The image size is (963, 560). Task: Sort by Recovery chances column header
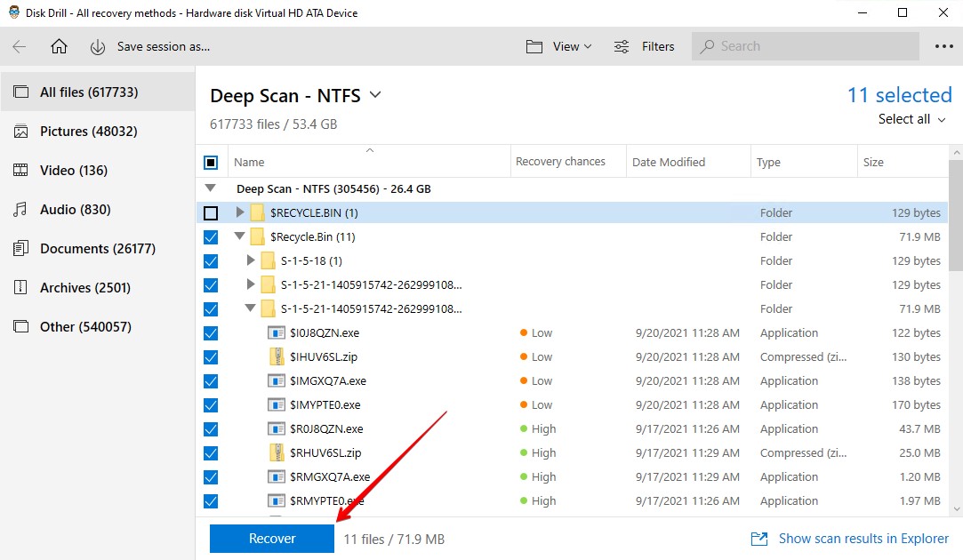[568, 162]
